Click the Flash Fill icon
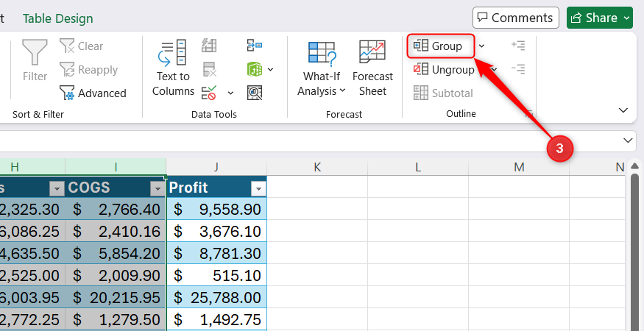 [x=209, y=46]
